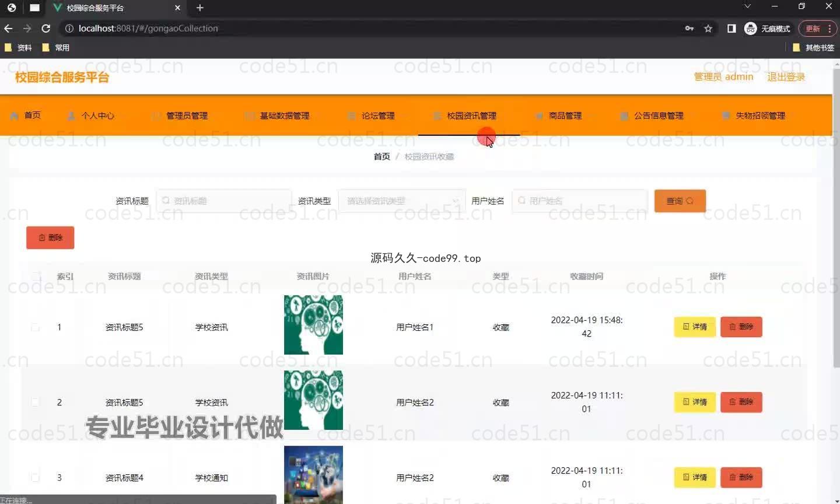Viewport: 840px width, 504px height.
Task: Open the 常用 bookmark folder
Action: pyautogui.click(x=56, y=48)
